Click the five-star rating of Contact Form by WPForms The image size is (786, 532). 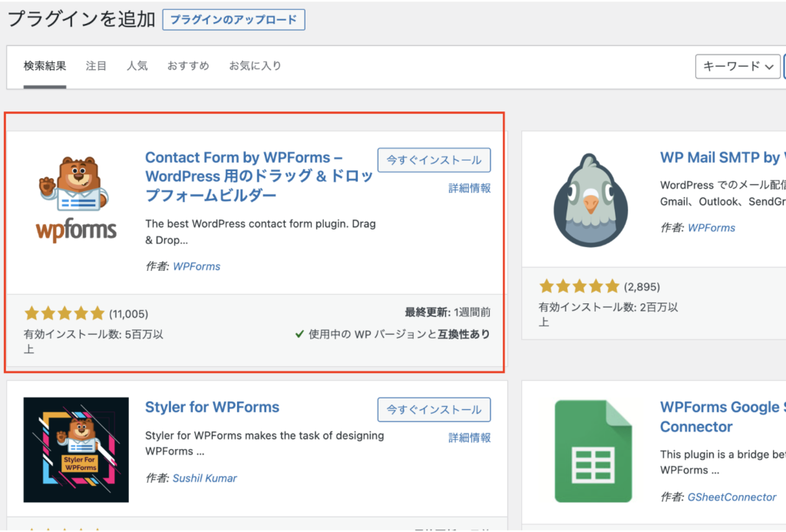click(x=64, y=314)
